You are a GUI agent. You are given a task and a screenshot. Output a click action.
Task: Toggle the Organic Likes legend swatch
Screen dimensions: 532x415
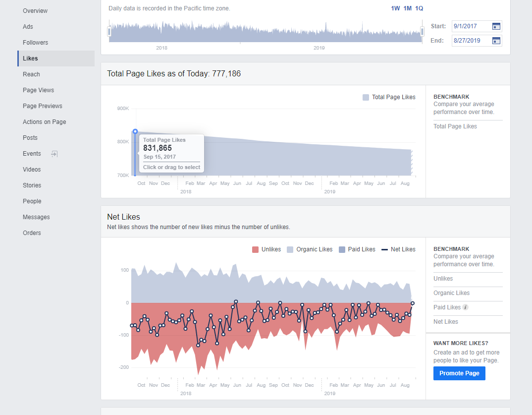290,249
